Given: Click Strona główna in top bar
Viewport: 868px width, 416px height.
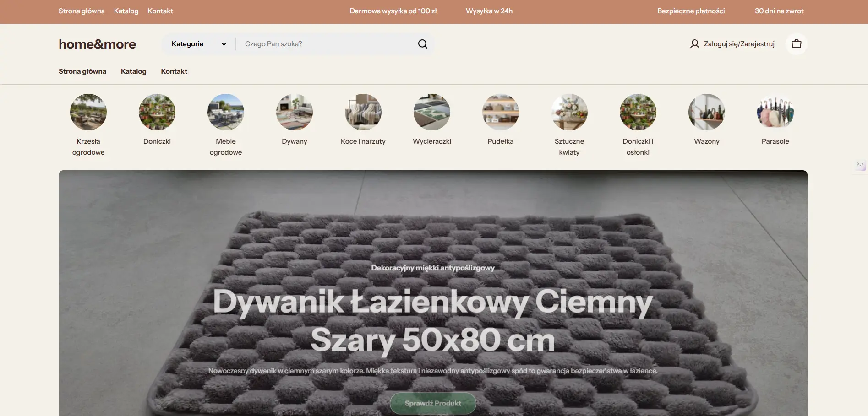Looking at the screenshot, I should tap(82, 10).
